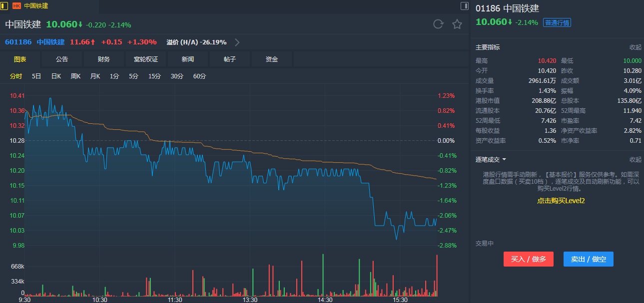
Task: Click the refresh quote icon
Action: (x=438, y=24)
